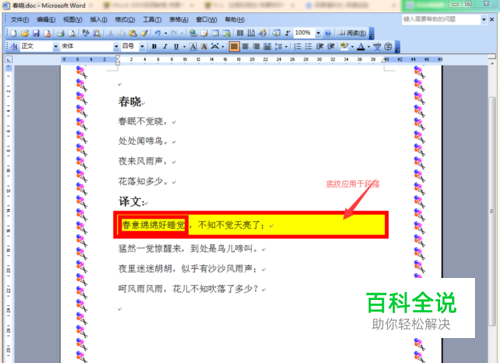Open the undo history dropdown arrow
The width and height of the screenshot is (500, 363).
(165, 33)
